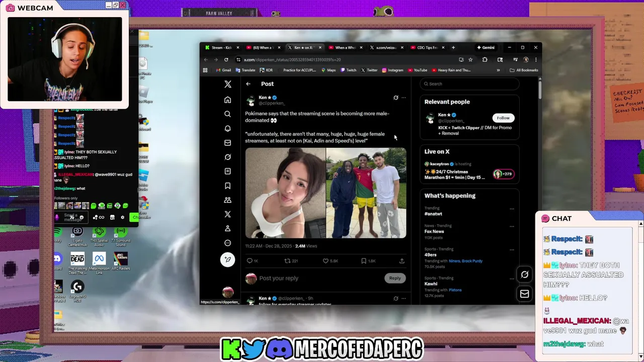Reload the page in Chrome

coord(226,60)
